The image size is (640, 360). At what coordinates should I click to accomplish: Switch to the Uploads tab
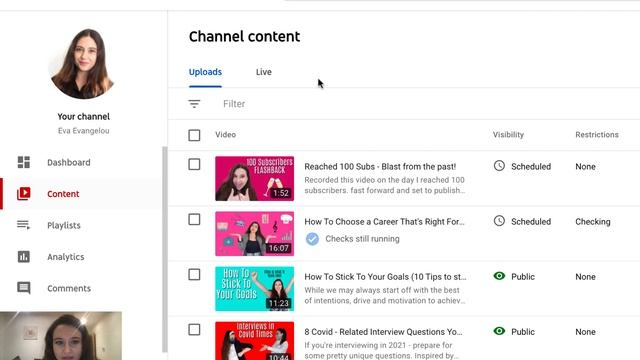205,72
